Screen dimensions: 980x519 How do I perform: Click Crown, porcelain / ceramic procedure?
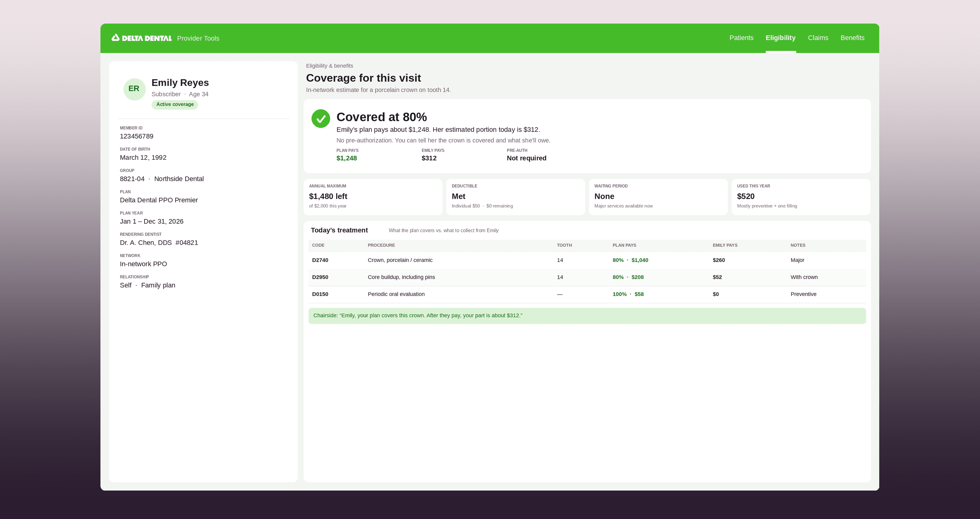(x=400, y=260)
